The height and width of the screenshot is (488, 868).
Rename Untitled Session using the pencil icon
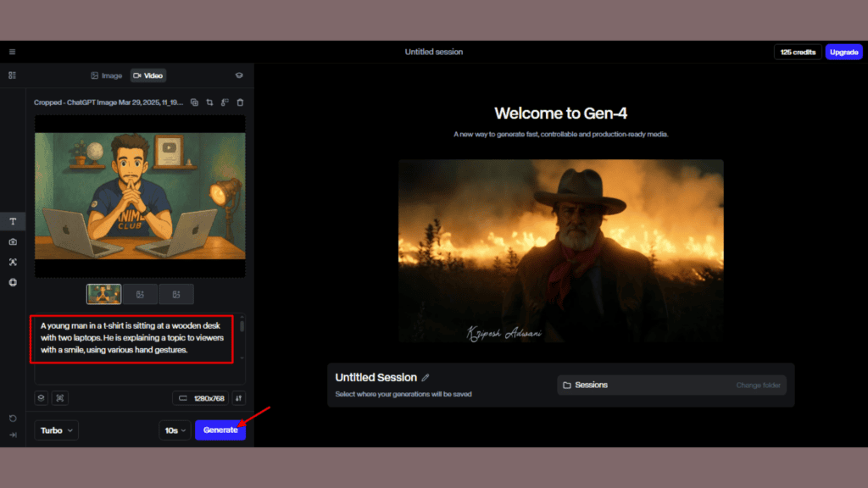[x=425, y=377]
